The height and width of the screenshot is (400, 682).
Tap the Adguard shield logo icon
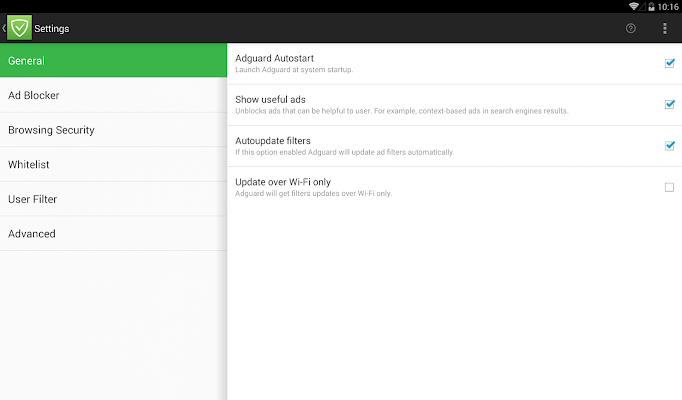coord(19,28)
